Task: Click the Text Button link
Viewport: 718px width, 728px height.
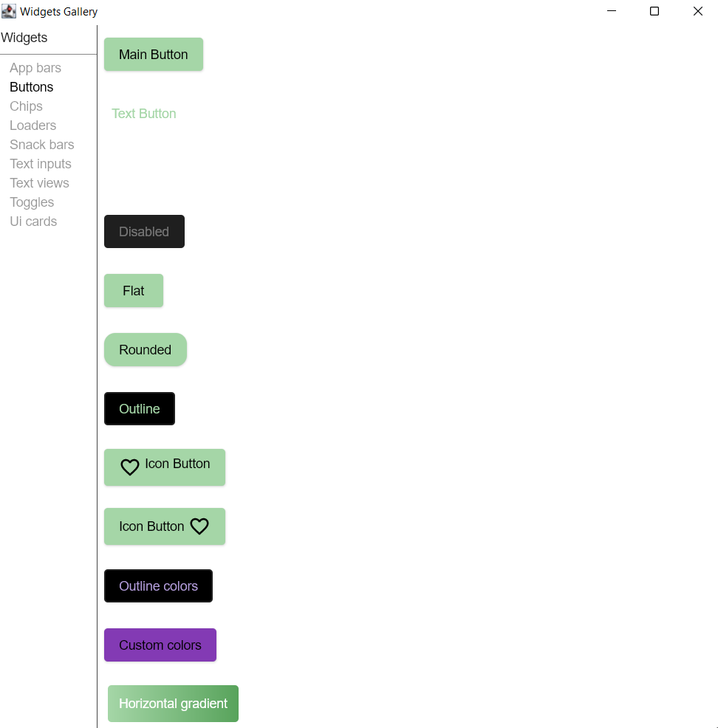Action: (143, 114)
